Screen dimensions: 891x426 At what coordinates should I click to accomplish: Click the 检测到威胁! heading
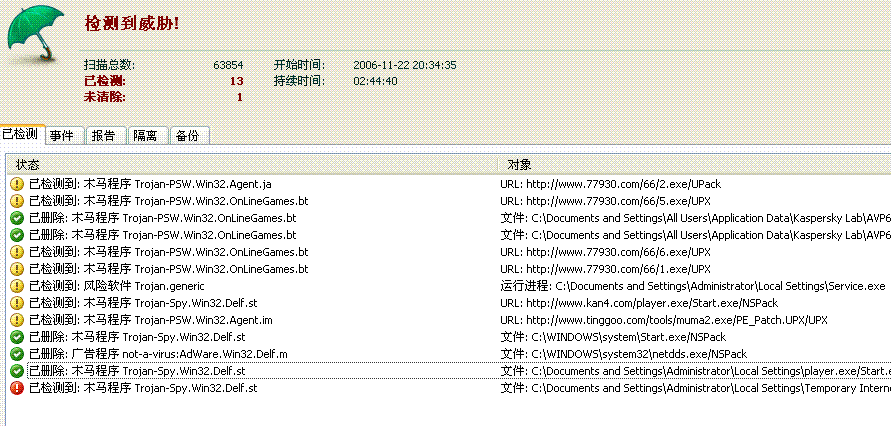(132, 23)
